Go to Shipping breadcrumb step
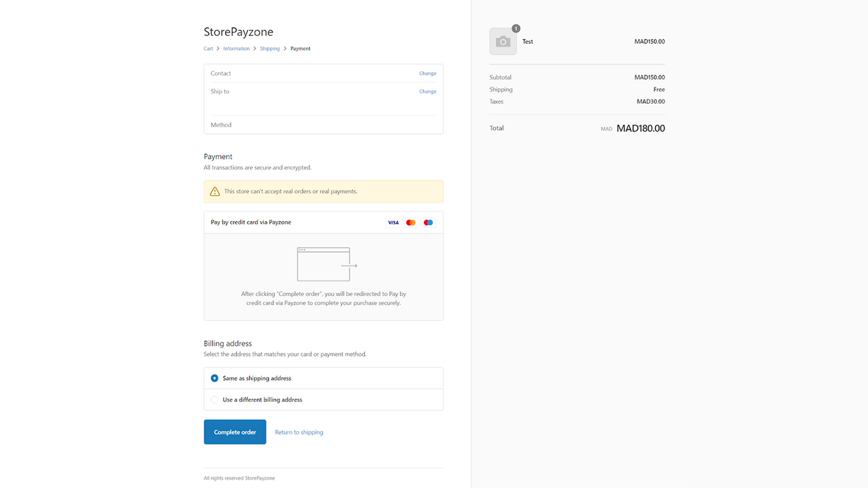868x488 pixels. [x=270, y=49]
